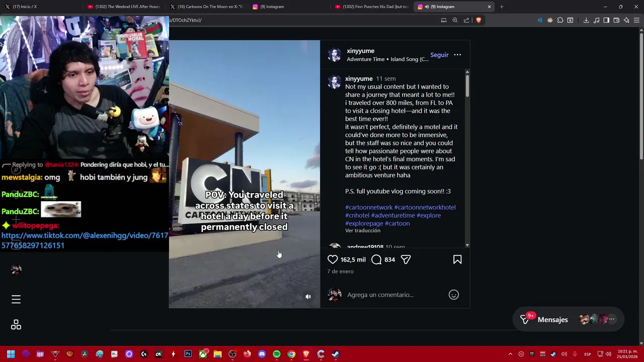This screenshot has width=644, height=362.
Task: Open the #cnhotel hashtag
Action: (x=357, y=215)
